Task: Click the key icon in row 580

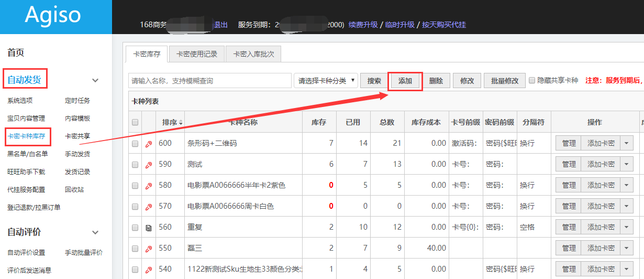Action: coord(148,186)
